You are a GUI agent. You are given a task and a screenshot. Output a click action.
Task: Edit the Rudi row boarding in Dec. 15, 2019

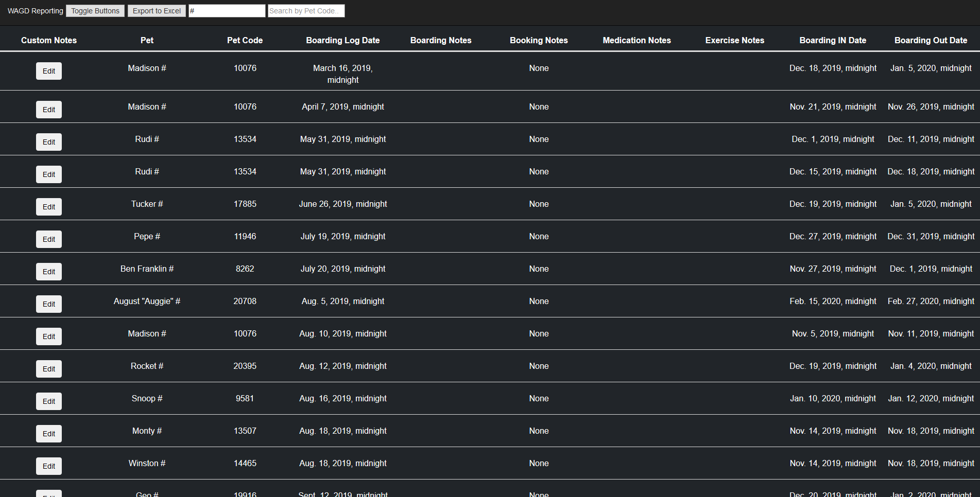(49, 174)
